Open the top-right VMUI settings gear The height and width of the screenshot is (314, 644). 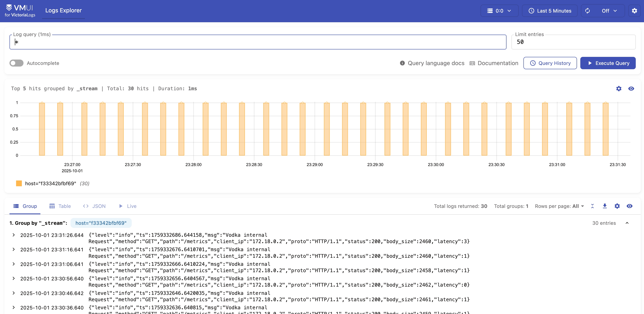click(x=634, y=11)
